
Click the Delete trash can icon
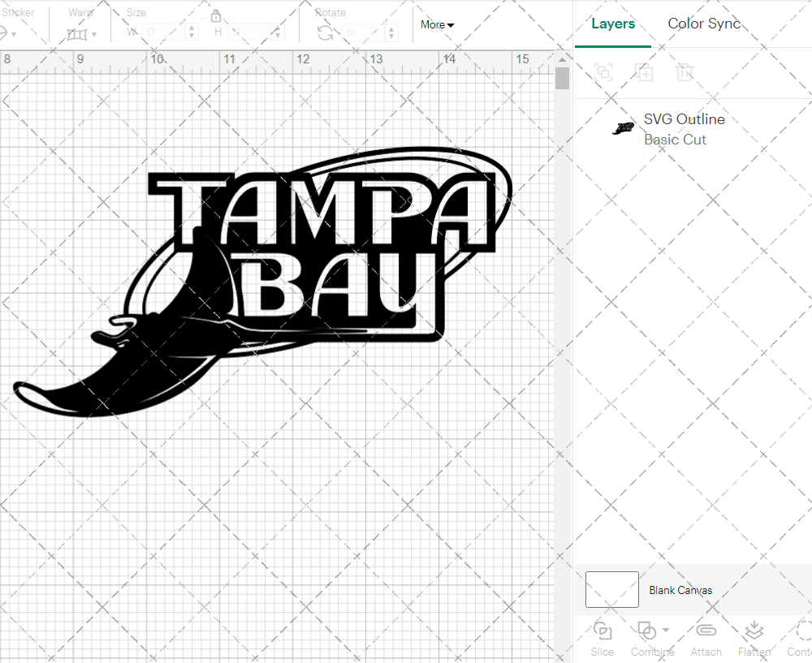tap(685, 72)
